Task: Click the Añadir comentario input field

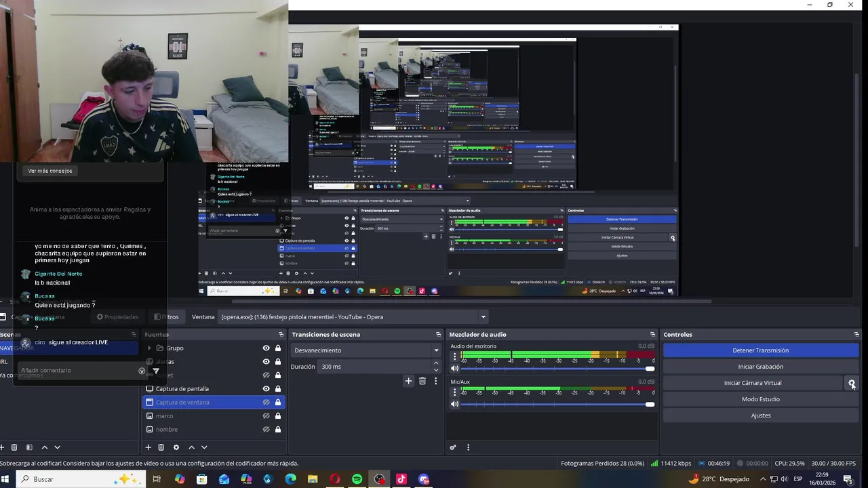Action: [x=78, y=371]
